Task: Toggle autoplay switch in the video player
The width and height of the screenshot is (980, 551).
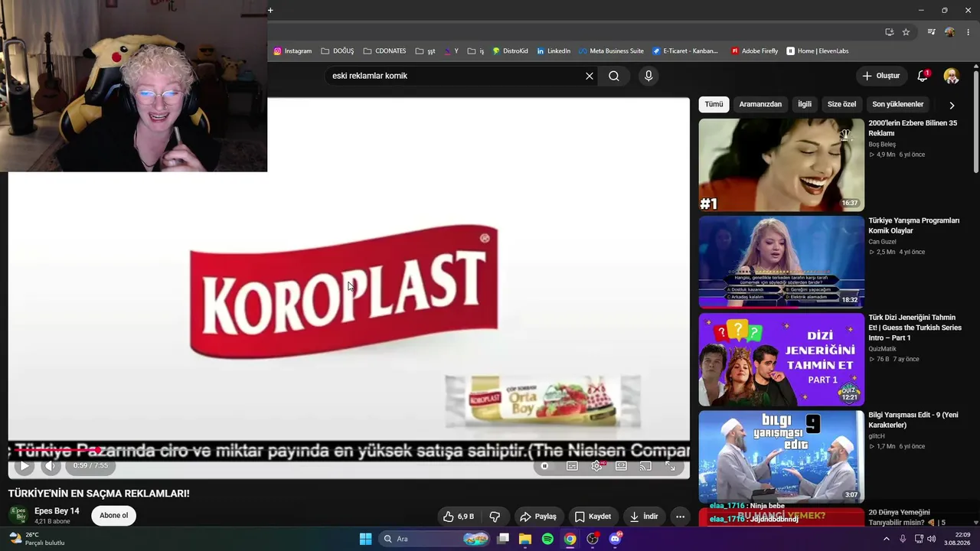Action: point(545,466)
